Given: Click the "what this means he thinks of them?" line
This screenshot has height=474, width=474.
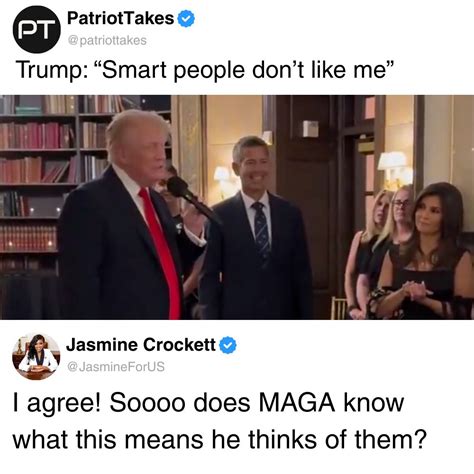Looking at the screenshot, I should point(219,439).
